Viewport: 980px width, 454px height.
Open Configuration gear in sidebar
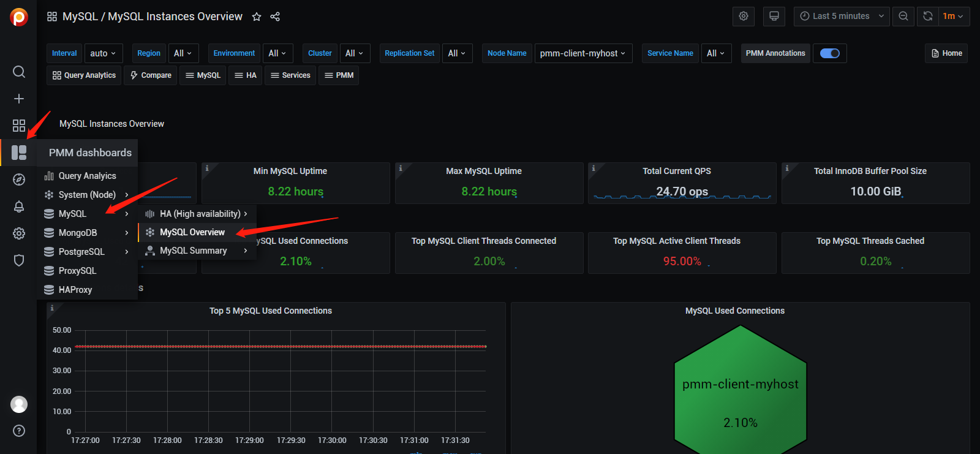(x=19, y=233)
